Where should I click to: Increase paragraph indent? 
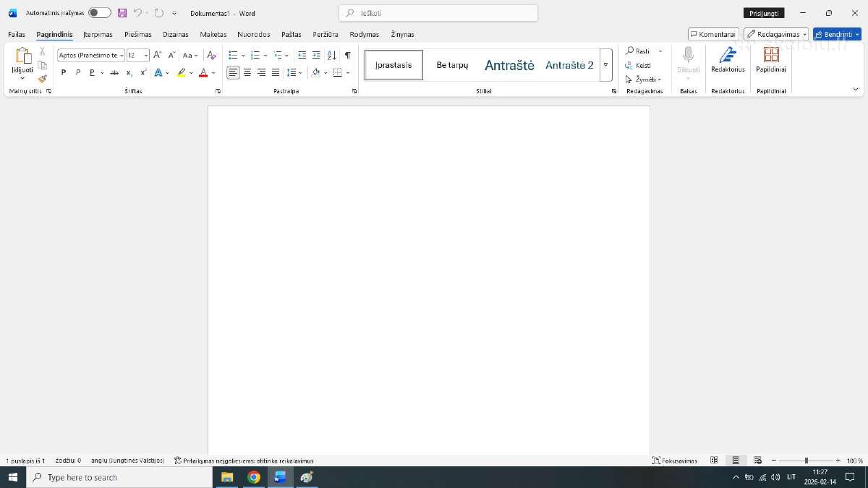(x=316, y=55)
